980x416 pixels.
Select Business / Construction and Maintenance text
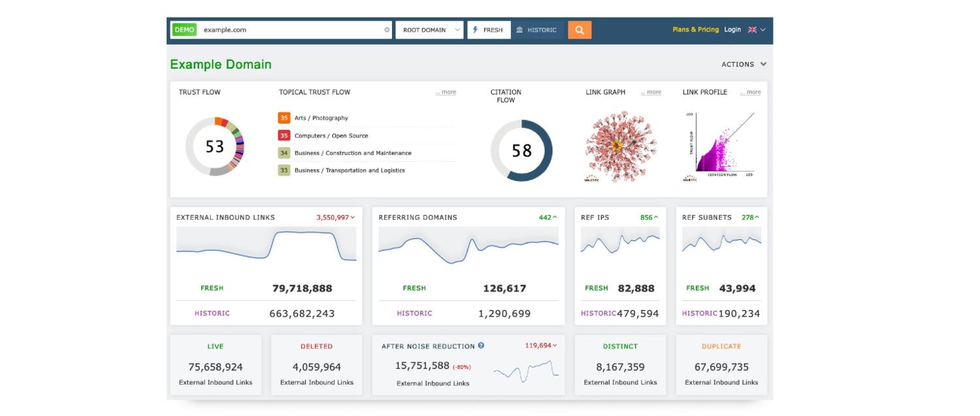point(353,153)
